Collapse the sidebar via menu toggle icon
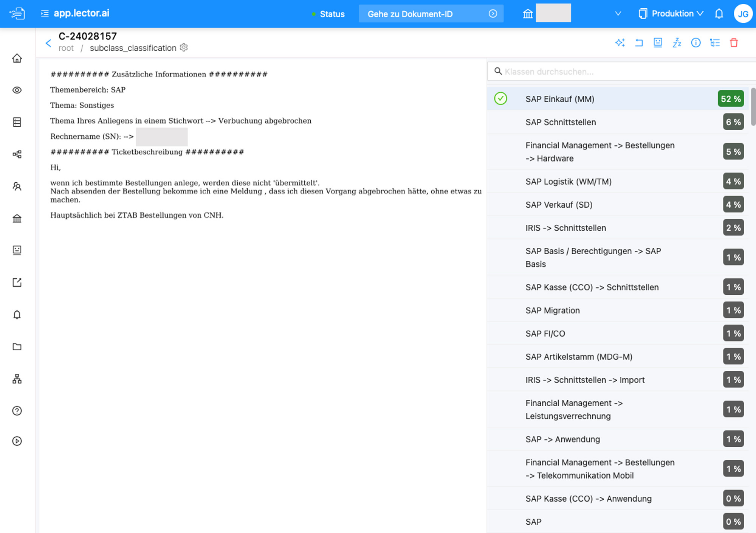Screen dimensions: 756x533 (x=45, y=14)
